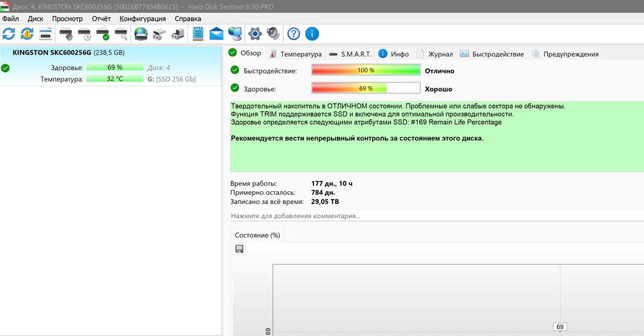Click the disk with green checkmark icon
This screenshot has height=336, width=644.
(102, 33)
